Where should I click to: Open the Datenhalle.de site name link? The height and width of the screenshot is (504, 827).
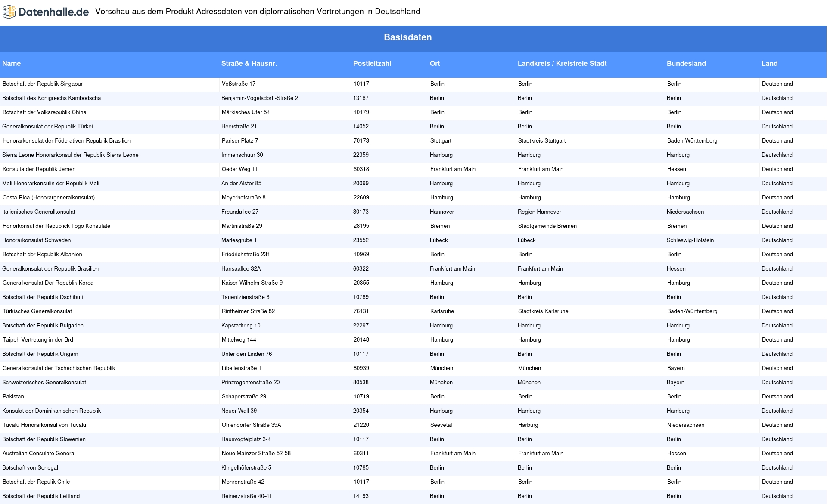(x=54, y=12)
